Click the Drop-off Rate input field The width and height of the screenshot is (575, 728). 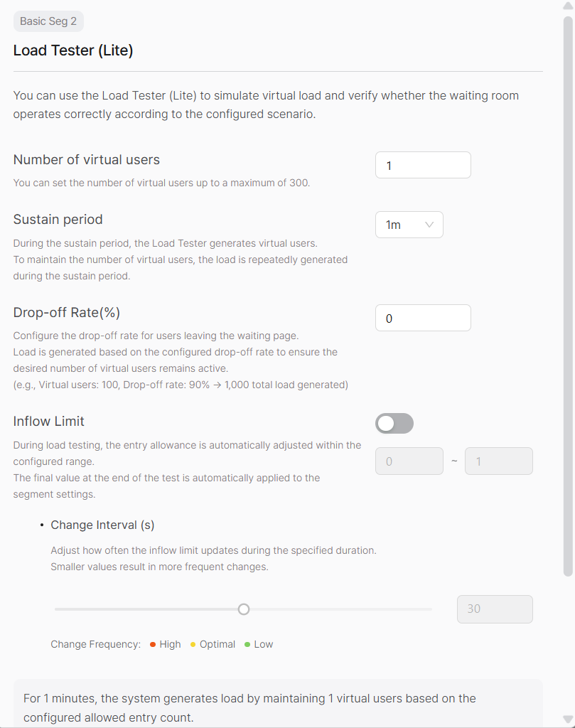click(423, 318)
